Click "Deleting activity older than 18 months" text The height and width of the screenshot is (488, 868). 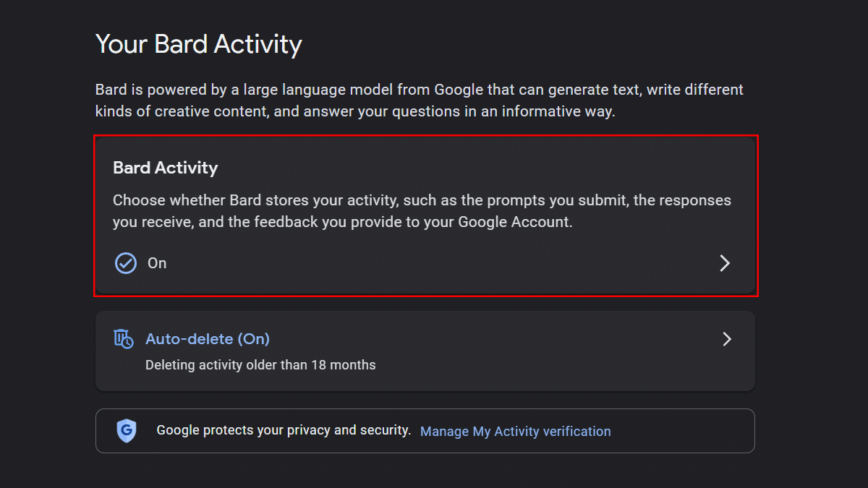point(260,365)
